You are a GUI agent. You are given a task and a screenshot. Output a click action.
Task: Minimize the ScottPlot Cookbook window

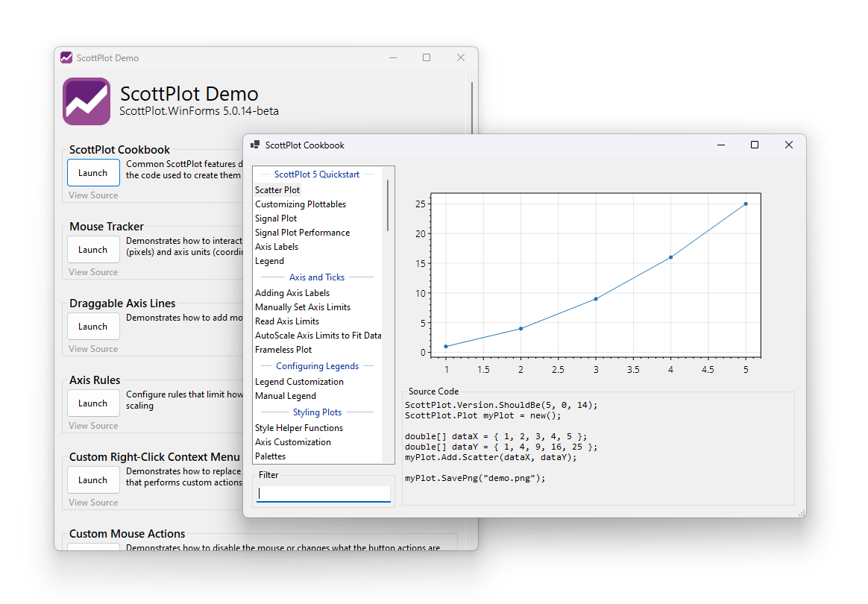pyautogui.click(x=721, y=145)
